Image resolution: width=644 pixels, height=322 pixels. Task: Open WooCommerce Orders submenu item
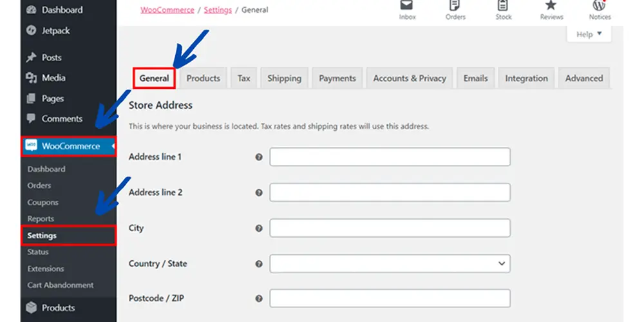(39, 185)
